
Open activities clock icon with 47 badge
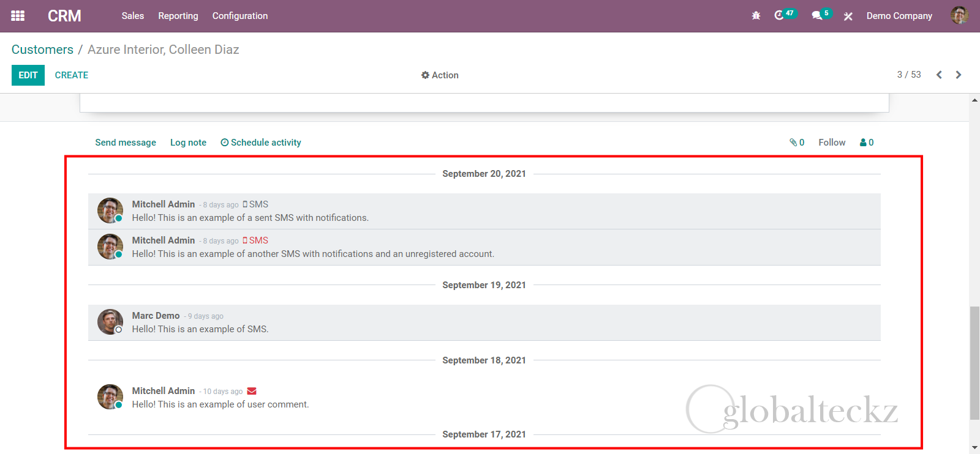point(780,15)
